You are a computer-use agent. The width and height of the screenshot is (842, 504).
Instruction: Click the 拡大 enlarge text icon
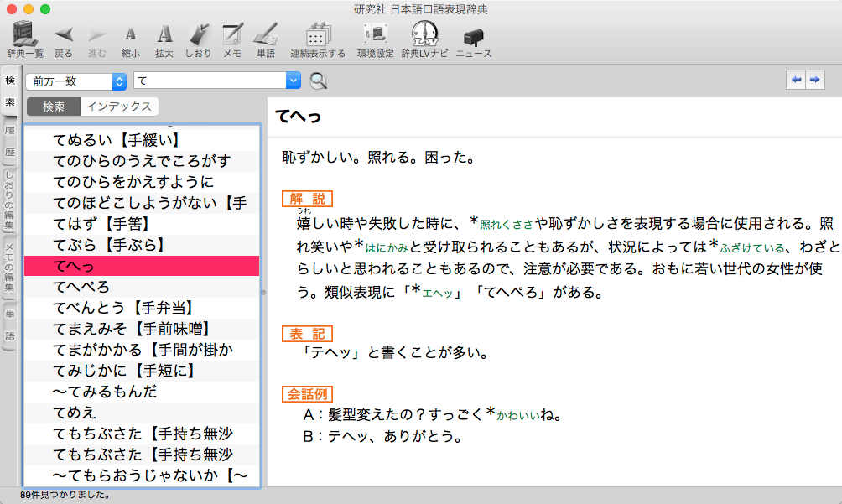point(164,34)
